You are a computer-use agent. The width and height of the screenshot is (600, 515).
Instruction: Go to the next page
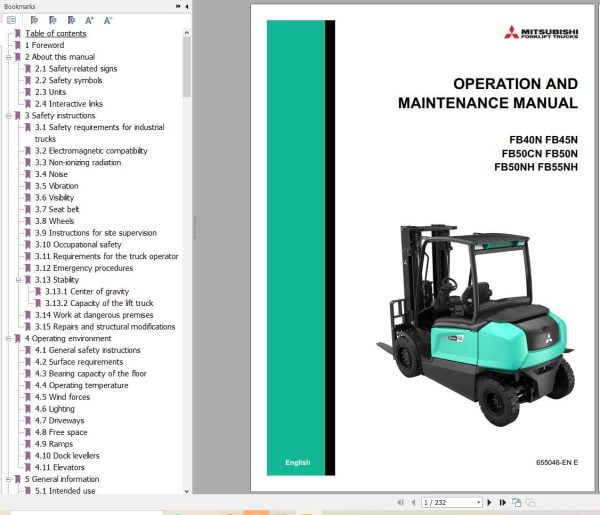[489, 502]
